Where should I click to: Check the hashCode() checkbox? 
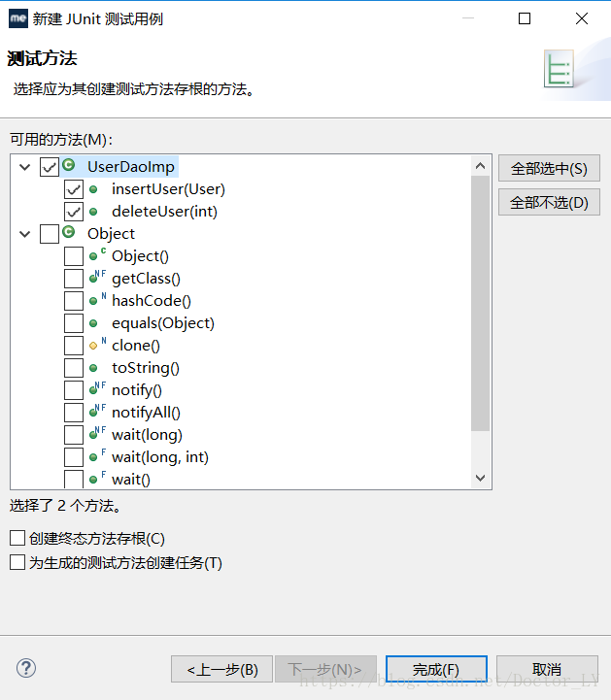click(74, 301)
